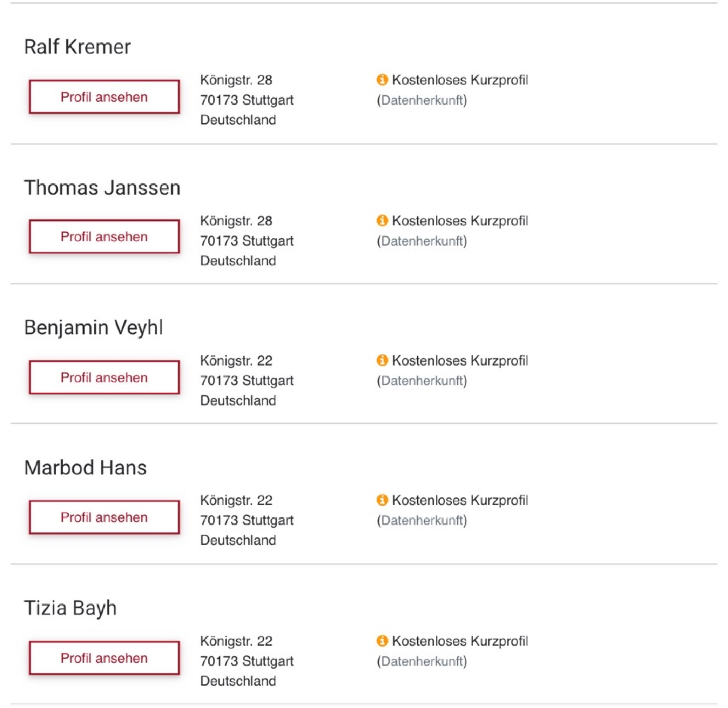
Task: Click the orange info icon in Marbod Hans's entry
Action: (382, 500)
